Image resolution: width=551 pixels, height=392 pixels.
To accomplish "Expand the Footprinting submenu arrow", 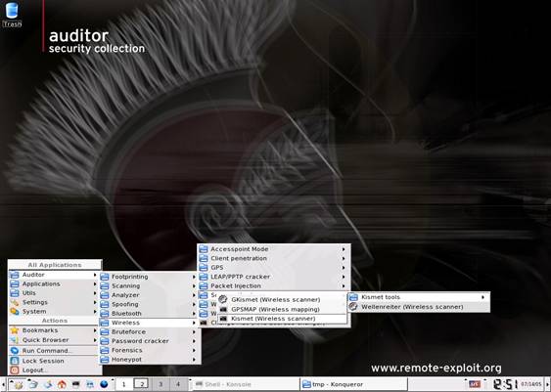I will 194,277.
